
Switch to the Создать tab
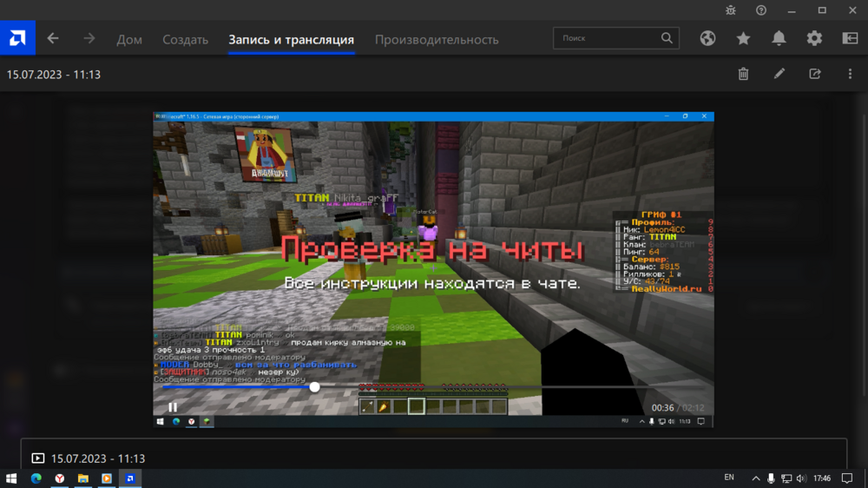click(186, 39)
